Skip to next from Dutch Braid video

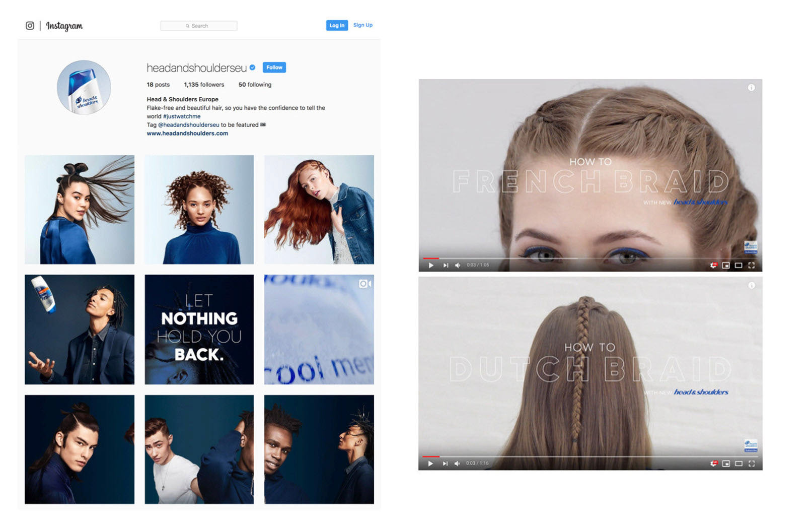[x=445, y=464]
